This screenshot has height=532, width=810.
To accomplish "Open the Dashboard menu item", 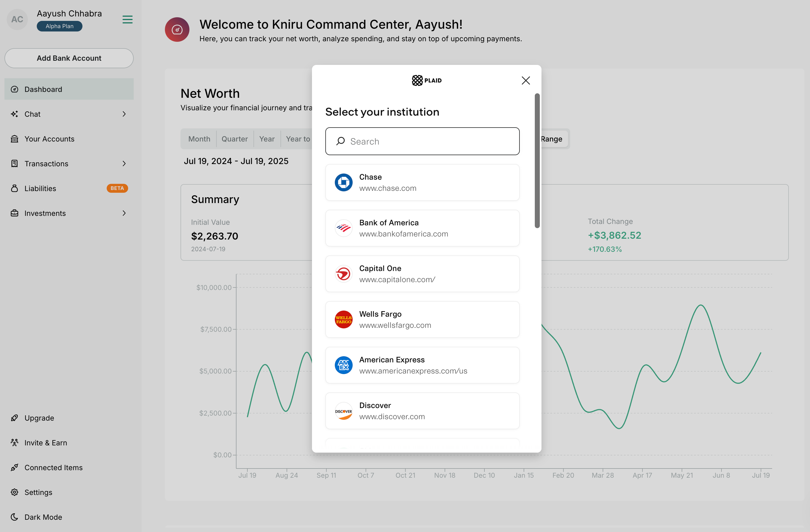I will [69, 89].
